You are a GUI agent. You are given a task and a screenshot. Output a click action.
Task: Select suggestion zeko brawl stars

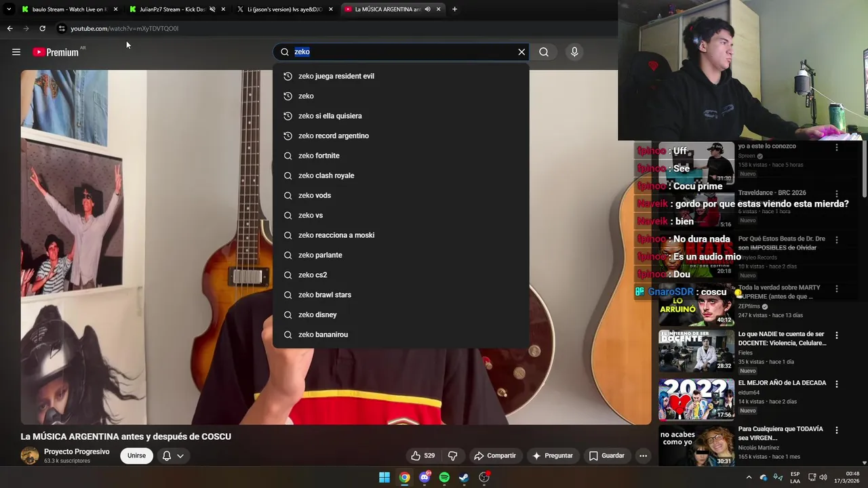pyautogui.click(x=401, y=295)
